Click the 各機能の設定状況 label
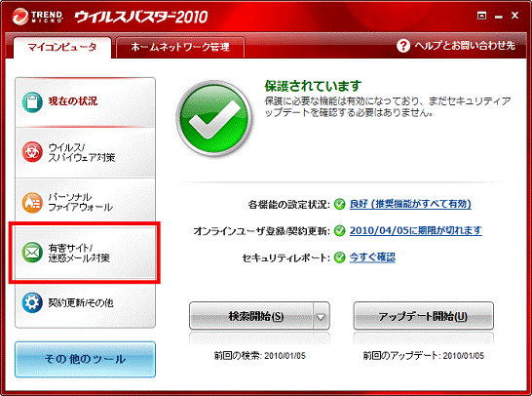Screen dimensions: 532x396 click(288, 205)
